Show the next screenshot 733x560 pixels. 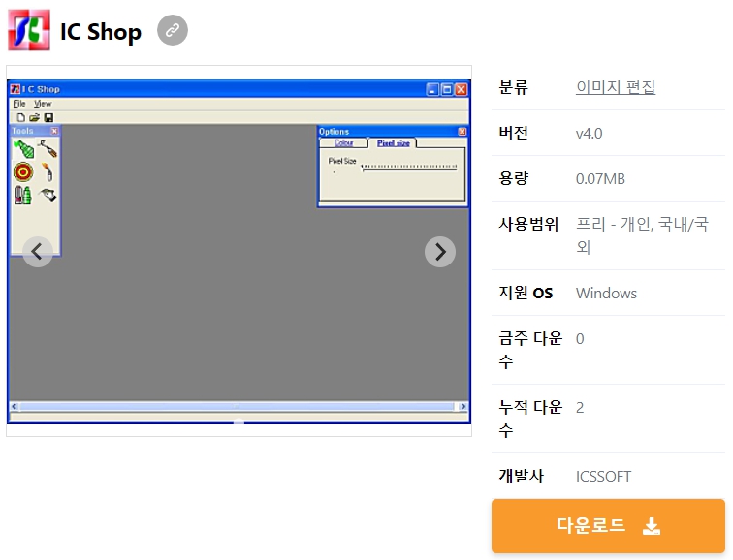pyautogui.click(x=440, y=252)
